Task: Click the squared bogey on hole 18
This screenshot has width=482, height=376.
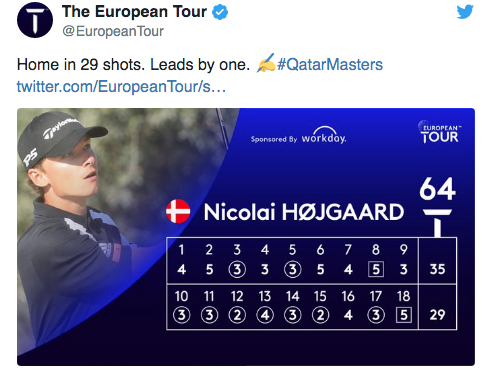Action: [x=404, y=315]
